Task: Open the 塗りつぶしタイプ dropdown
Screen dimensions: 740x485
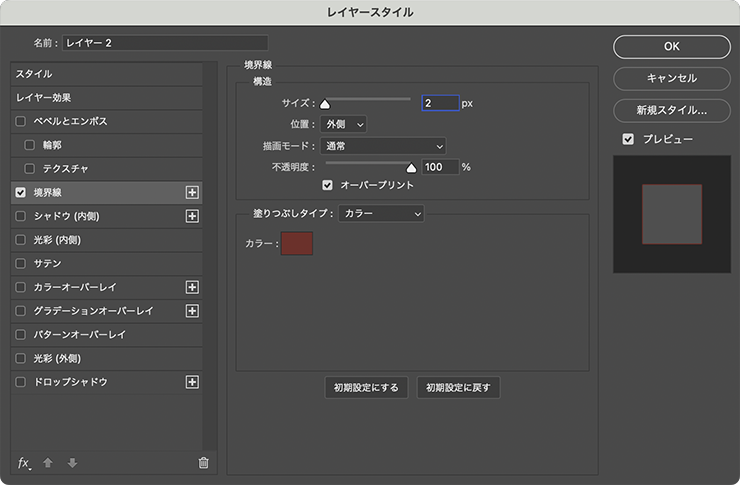Action: [381, 213]
